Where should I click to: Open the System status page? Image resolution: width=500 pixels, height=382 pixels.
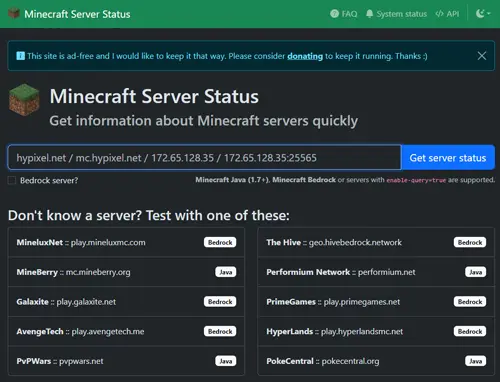tap(396, 14)
